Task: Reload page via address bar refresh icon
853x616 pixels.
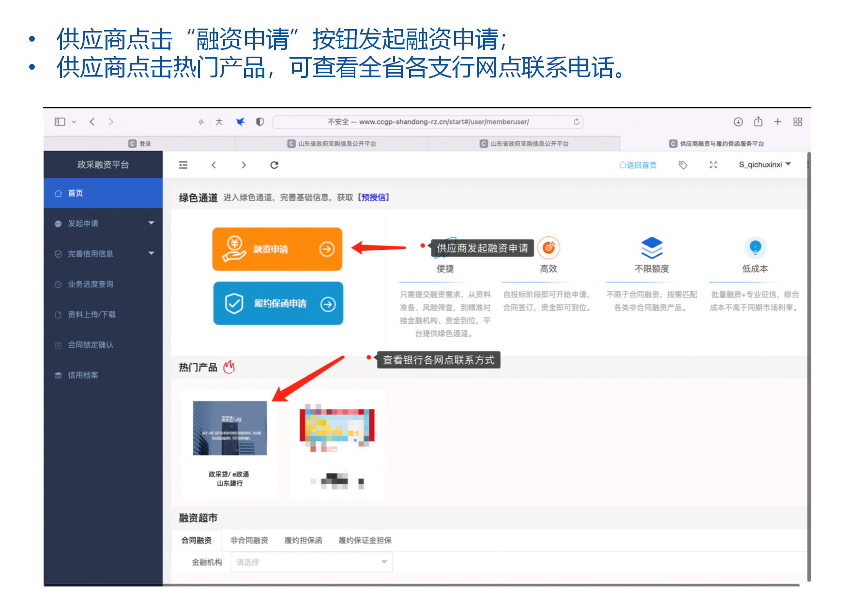Action: coord(577,122)
